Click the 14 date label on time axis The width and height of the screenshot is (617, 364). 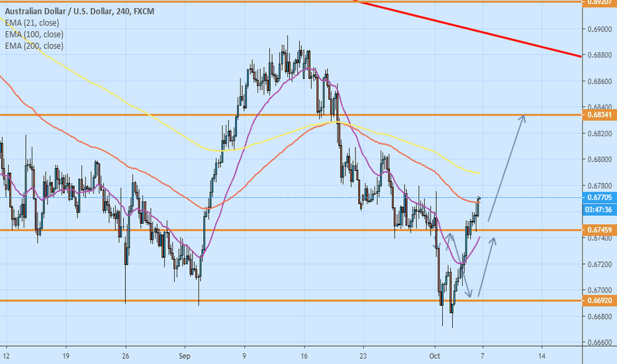(x=542, y=356)
